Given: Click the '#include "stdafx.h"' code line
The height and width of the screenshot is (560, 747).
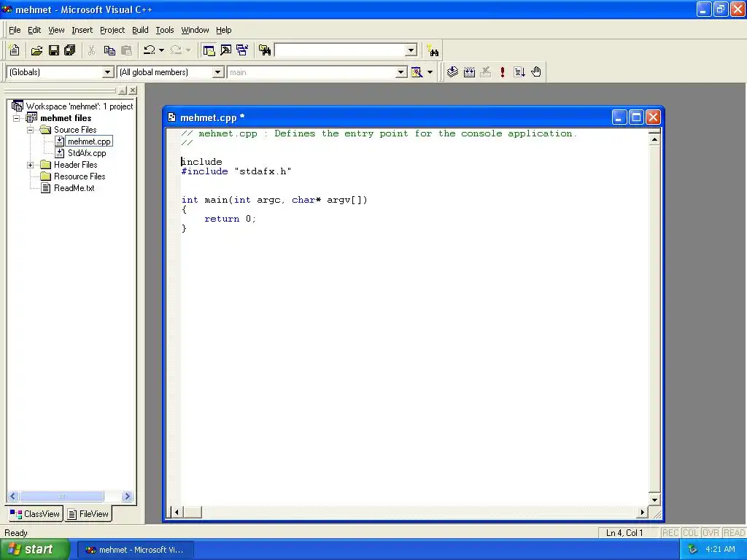Looking at the screenshot, I should (x=236, y=171).
